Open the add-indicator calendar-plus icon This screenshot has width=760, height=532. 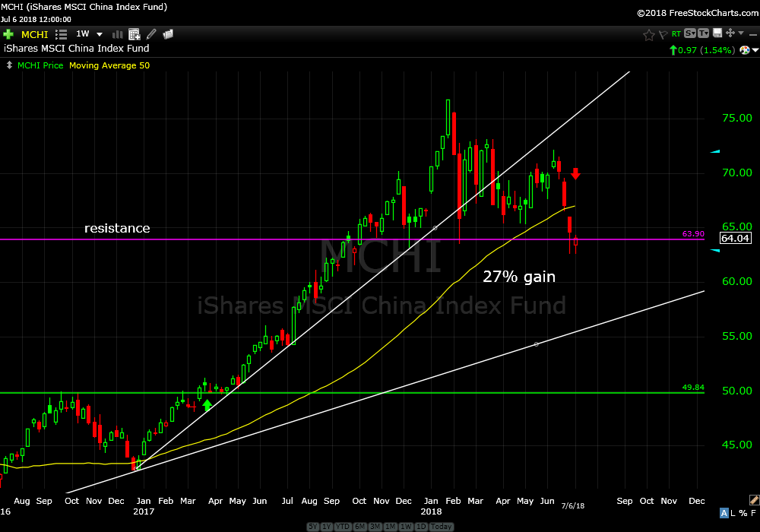point(135,34)
